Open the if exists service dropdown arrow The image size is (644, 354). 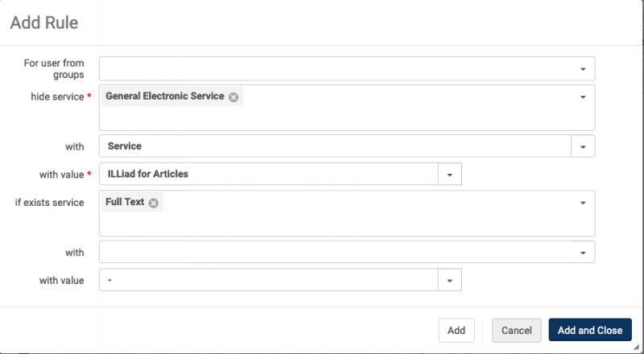(x=583, y=203)
